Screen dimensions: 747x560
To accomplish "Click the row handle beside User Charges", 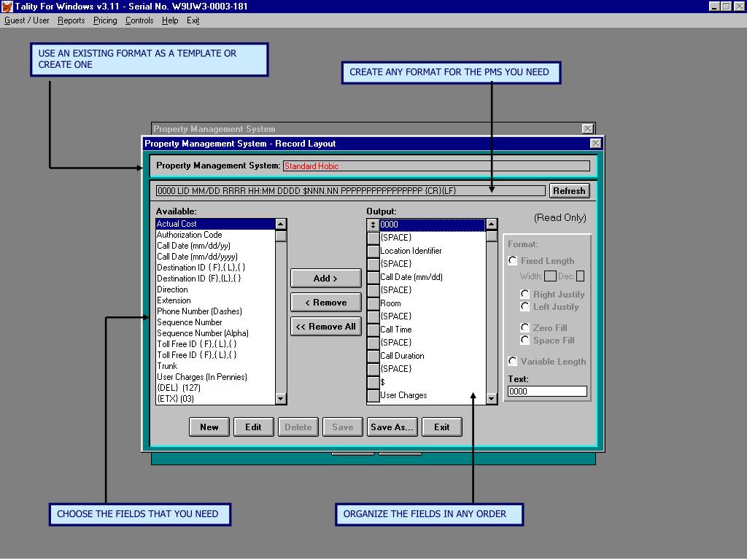I will [x=373, y=395].
